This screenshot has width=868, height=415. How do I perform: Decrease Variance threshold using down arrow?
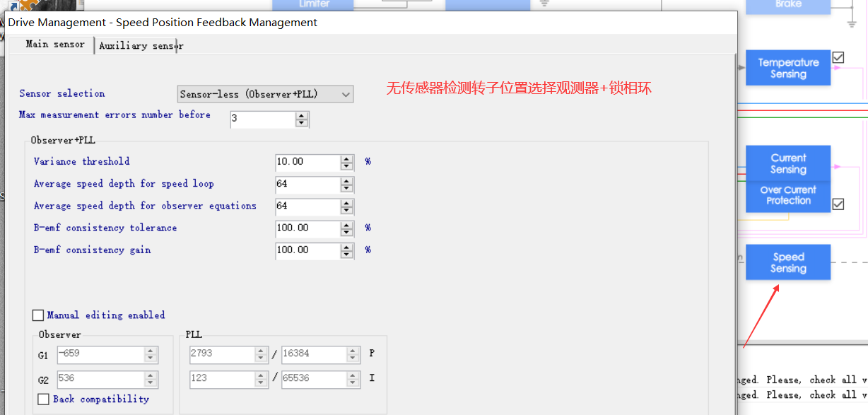coord(346,166)
